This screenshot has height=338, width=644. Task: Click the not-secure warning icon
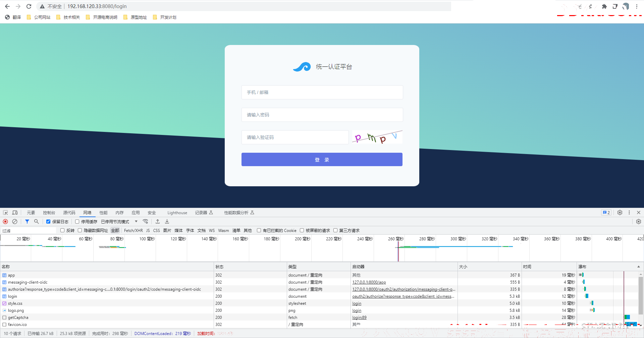coord(42,6)
